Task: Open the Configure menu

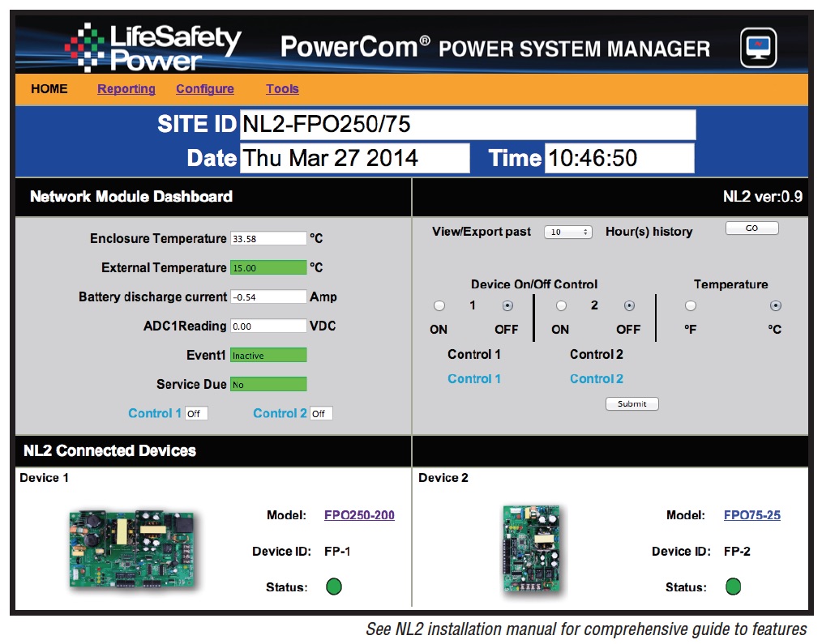Action: [x=205, y=89]
